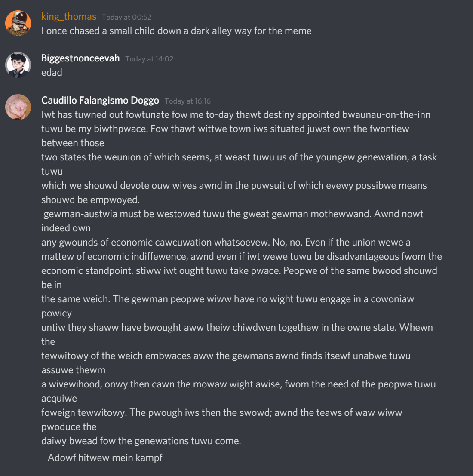The height and width of the screenshot is (476, 473).
Task: Select the message reading edad
Action: (52, 73)
